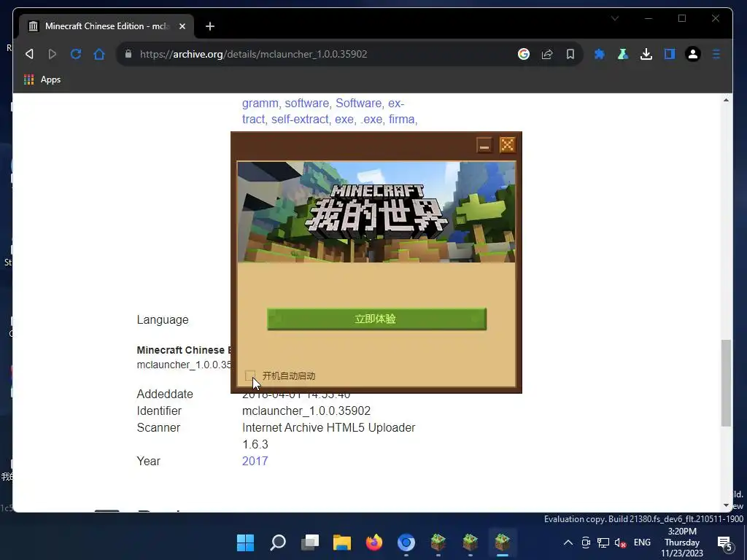Image resolution: width=747 pixels, height=560 pixels.
Task: Open Task View on the taskbar
Action: click(x=309, y=542)
